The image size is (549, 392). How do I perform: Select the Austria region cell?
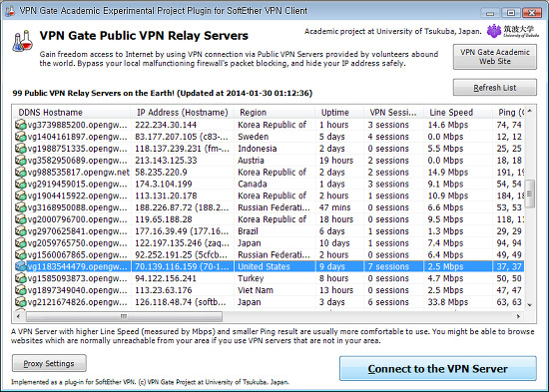pyautogui.click(x=251, y=161)
